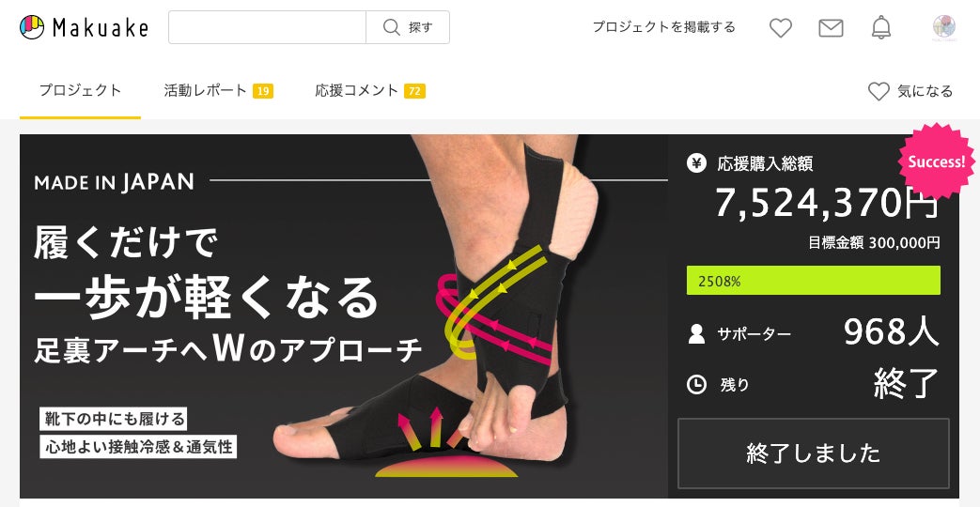Open favorites via header heart icon
Image resolution: width=980 pixels, height=507 pixels.
[x=780, y=27]
